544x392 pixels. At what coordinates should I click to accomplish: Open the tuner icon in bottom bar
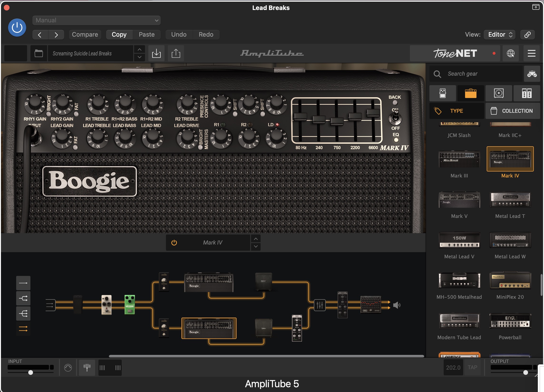[87, 367]
